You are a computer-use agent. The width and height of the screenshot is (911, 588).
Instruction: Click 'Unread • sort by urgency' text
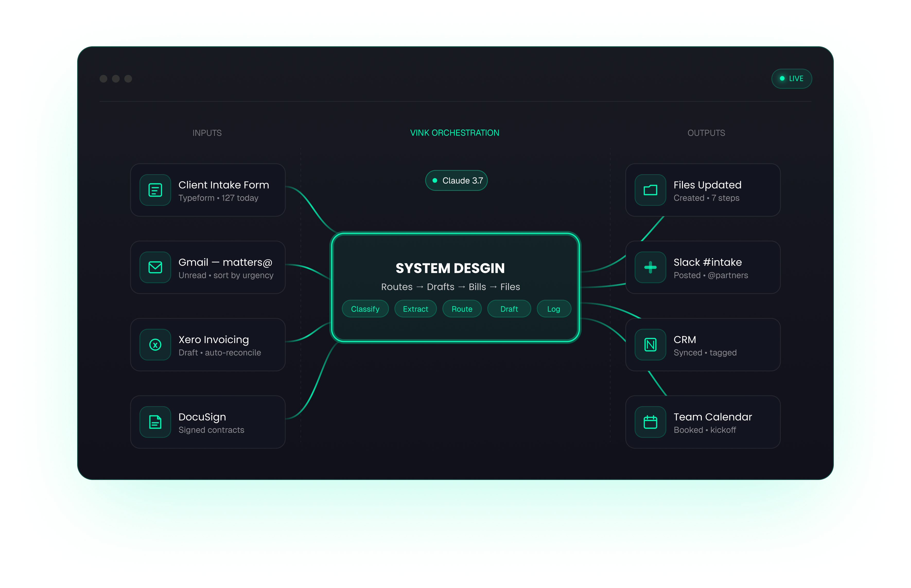click(x=226, y=275)
